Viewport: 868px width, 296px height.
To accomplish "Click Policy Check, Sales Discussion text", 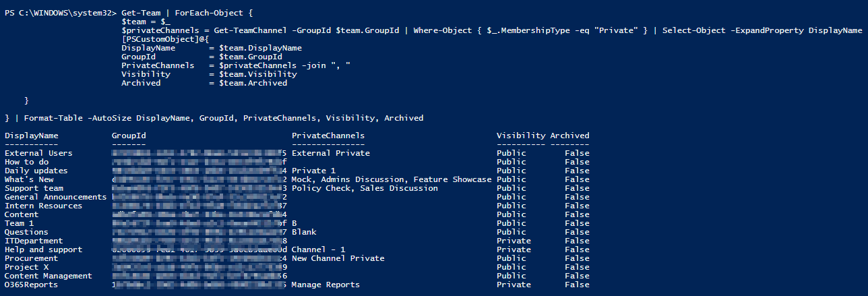I will [365, 188].
